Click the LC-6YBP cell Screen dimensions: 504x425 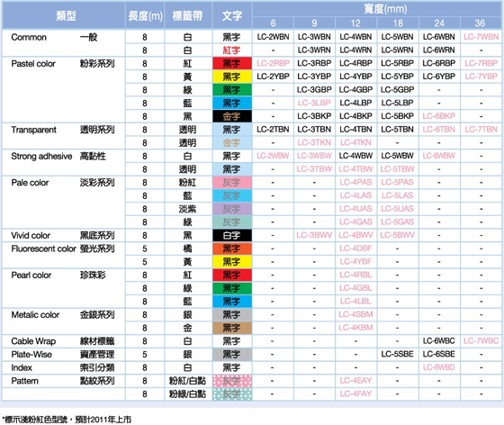click(439, 77)
